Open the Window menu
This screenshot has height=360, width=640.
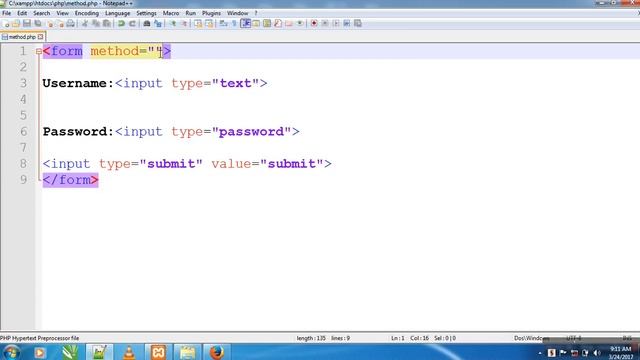(238, 13)
